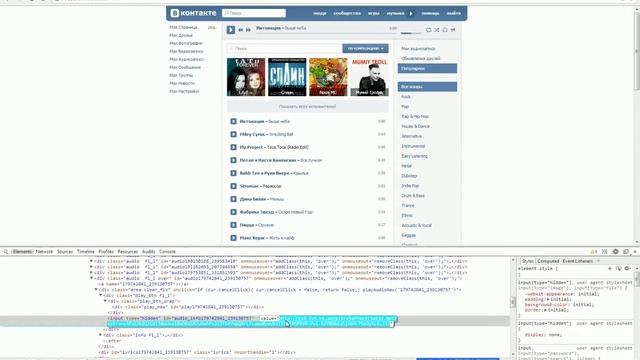The height and width of the screenshot is (360, 640).
Task: Select the Rap & Hip-Hop genre
Action: pos(415,117)
